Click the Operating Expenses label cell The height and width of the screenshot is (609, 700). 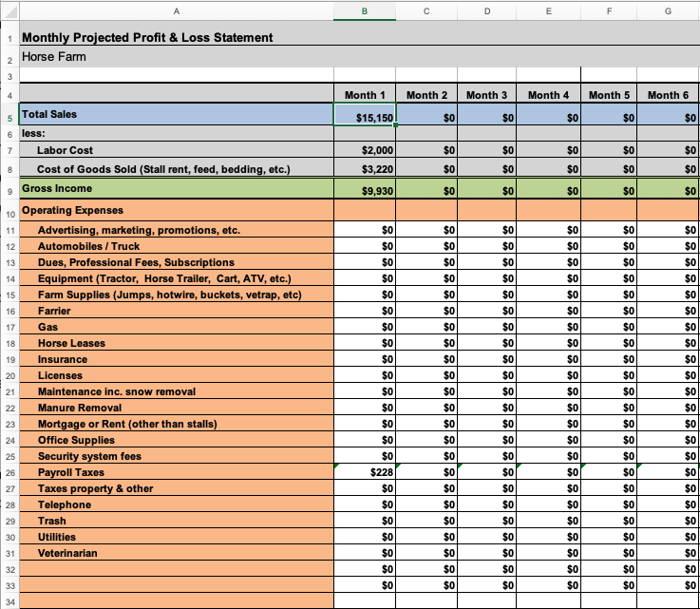176,210
